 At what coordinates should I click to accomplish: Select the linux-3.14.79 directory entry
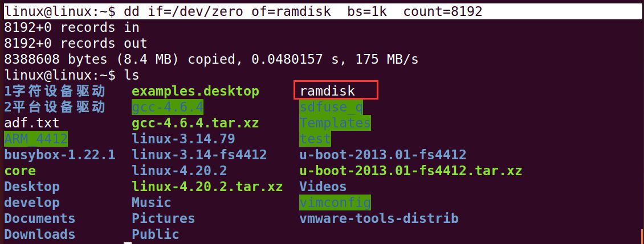pyautogui.click(x=183, y=139)
